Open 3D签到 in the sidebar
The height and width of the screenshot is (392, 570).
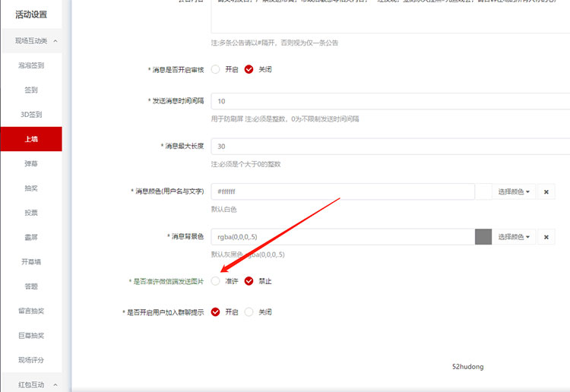coord(31,115)
